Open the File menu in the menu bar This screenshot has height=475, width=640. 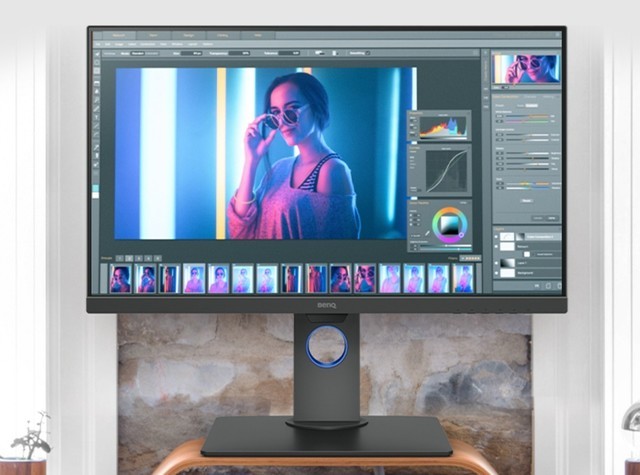coord(98,44)
